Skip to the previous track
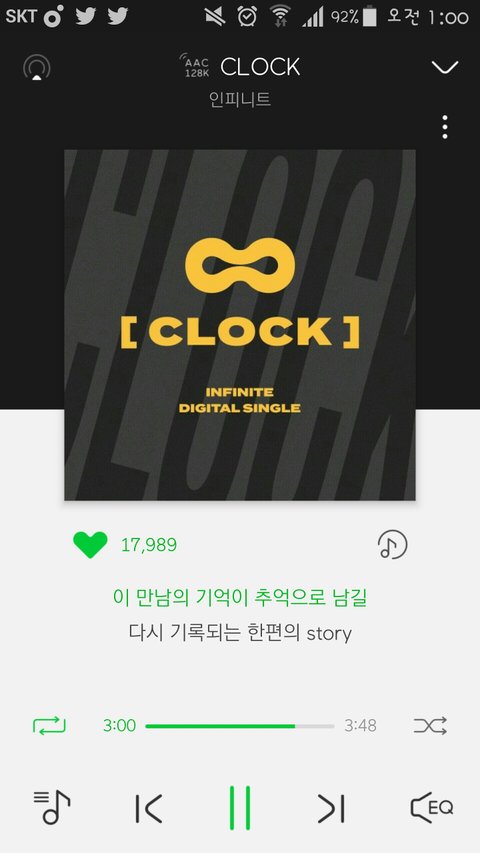The image size is (480, 853). pos(149,808)
